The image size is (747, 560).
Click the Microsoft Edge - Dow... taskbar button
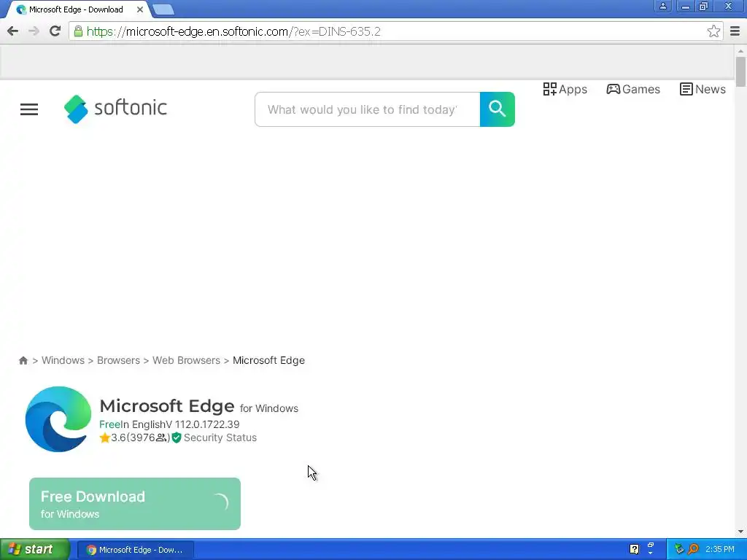pyautogui.click(x=135, y=550)
